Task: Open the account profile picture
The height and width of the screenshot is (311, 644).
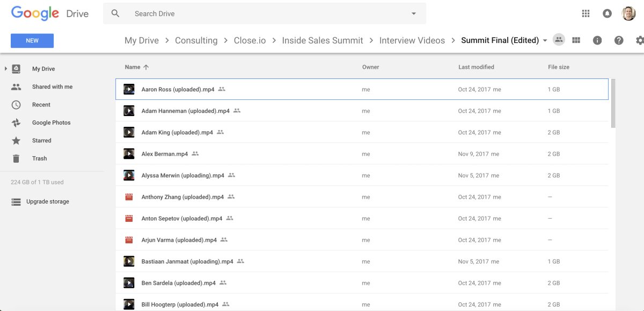Action: pos(629,13)
